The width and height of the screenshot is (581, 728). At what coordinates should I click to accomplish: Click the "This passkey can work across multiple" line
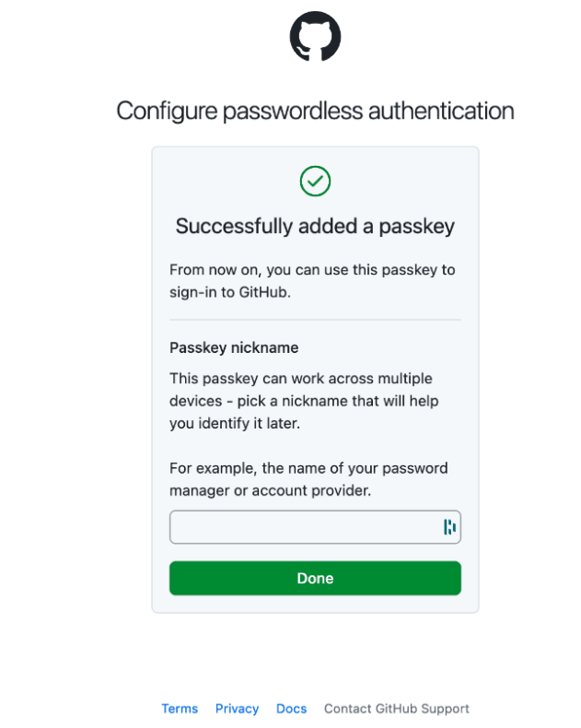pyautogui.click(x=300, y=379)
